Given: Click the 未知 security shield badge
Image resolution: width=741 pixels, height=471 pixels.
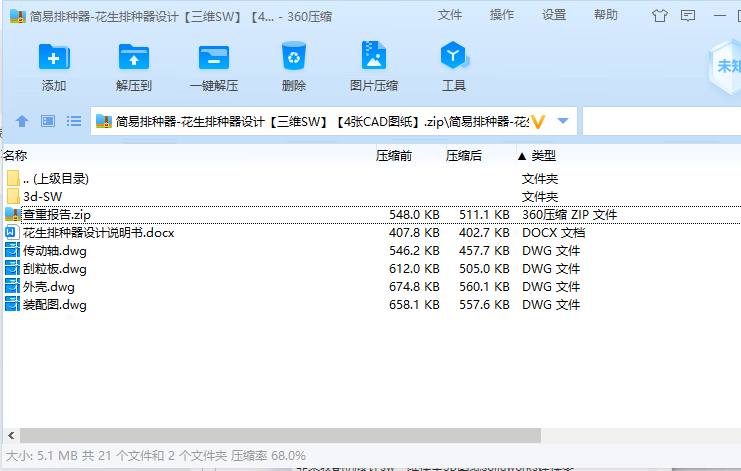Looking at the screenshot, I should point(725,66).
